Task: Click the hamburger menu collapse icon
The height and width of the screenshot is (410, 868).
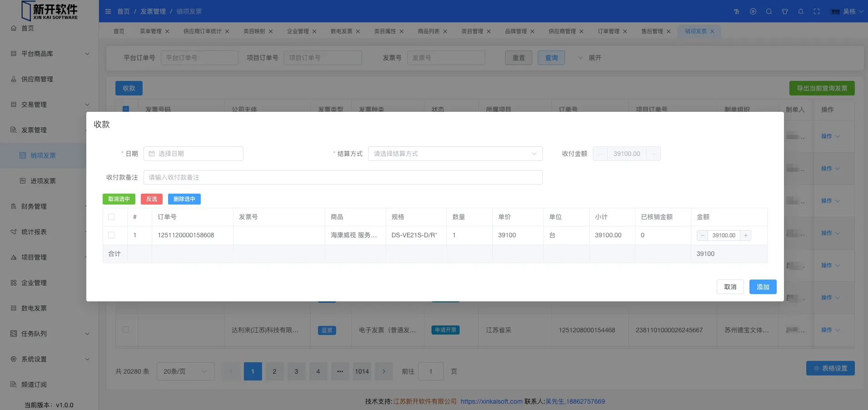Action: point(108,11)
